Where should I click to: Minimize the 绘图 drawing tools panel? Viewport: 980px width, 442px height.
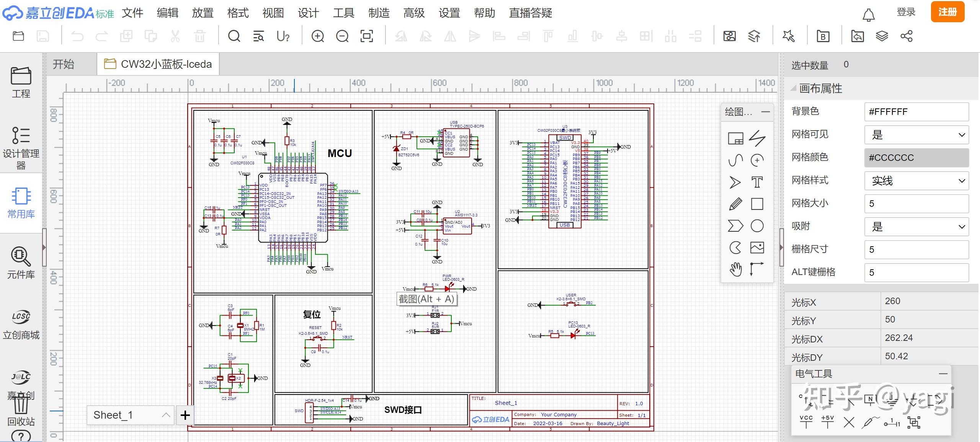pos(766,111)
